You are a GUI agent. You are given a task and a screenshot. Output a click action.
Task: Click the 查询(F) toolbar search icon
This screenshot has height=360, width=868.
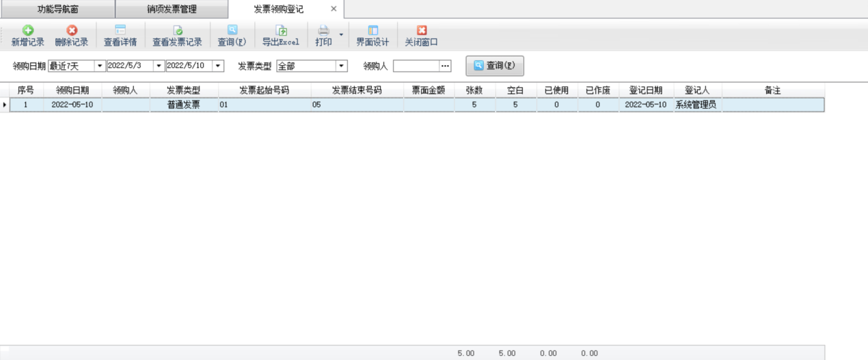(232, 31)
